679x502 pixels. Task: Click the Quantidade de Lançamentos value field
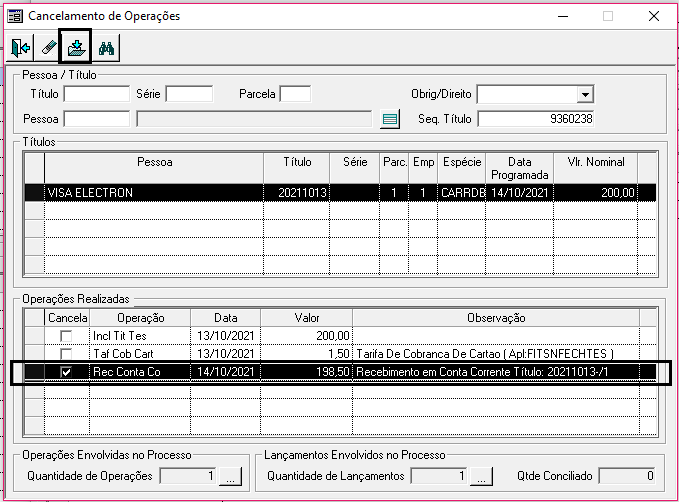point(439,476)
